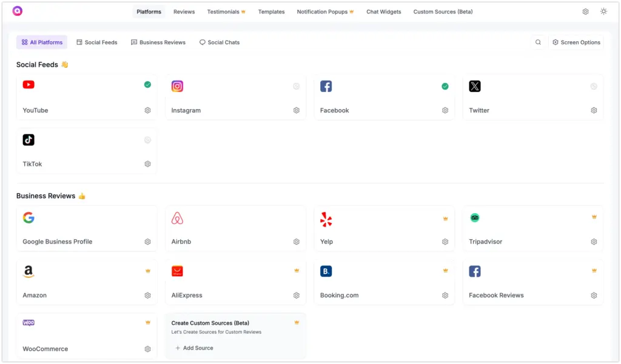Select the Airbnb platform icon
Viewport: 621px width, 364px height.
[176, 217]
